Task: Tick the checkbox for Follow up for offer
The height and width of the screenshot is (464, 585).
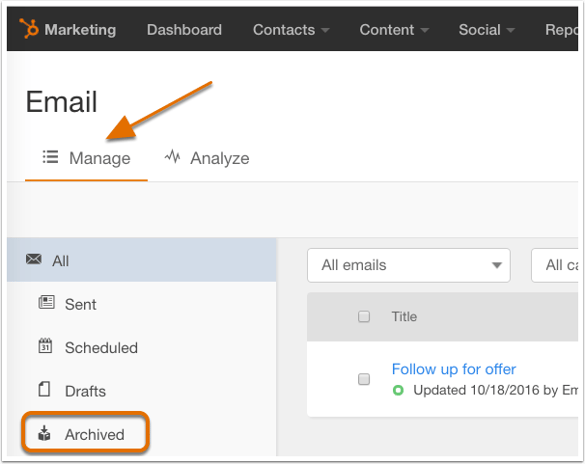Action: point(364,379)
